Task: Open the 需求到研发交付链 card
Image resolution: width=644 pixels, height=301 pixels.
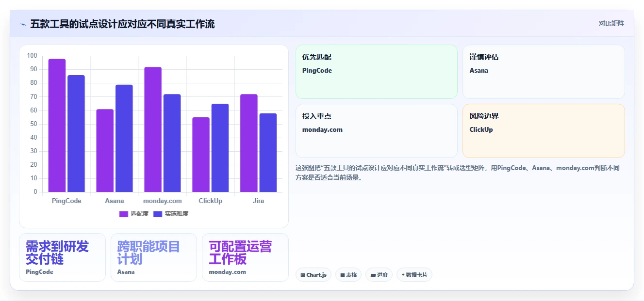Action: click(62, 257)
